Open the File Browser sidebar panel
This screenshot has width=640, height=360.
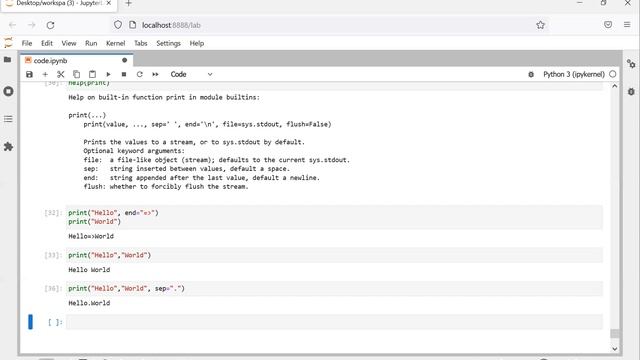pos(8,60)
